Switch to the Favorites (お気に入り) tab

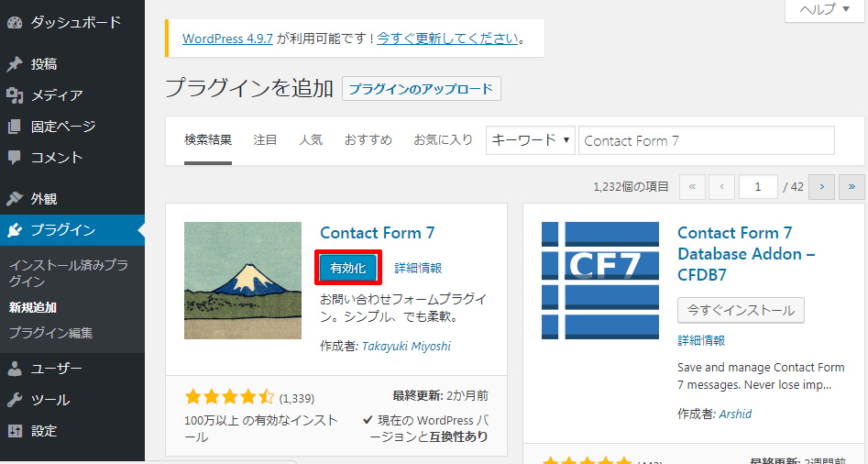coord(443,140)
